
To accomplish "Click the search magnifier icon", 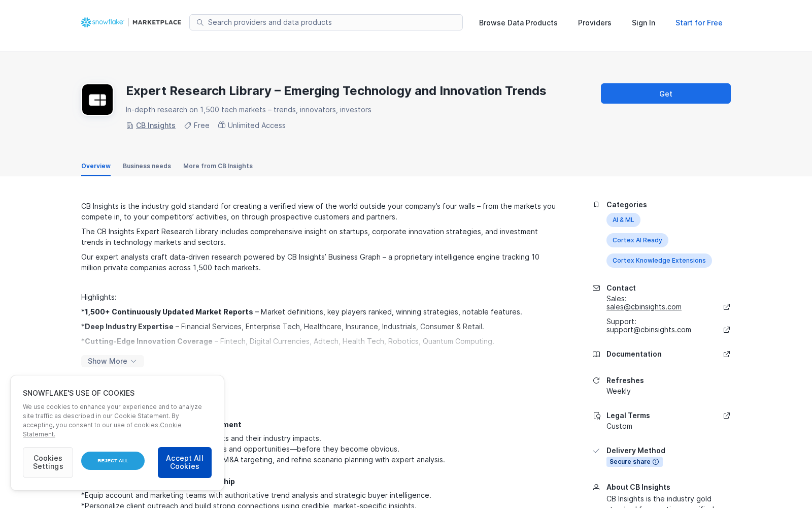I will [x=200, y=22].
